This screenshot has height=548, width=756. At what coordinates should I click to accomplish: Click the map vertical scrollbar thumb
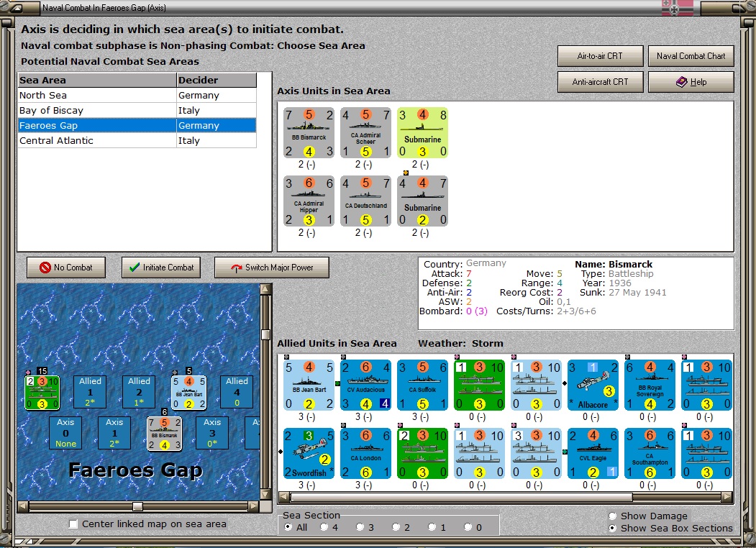coord(265,334)
